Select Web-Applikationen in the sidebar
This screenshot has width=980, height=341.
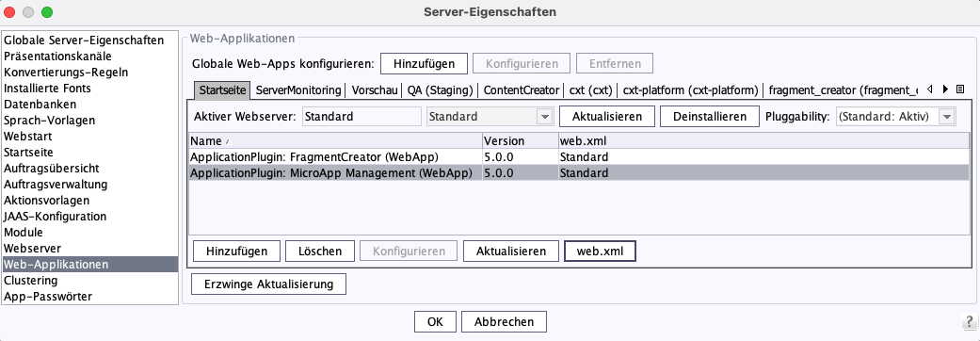[x=90, y=264]
